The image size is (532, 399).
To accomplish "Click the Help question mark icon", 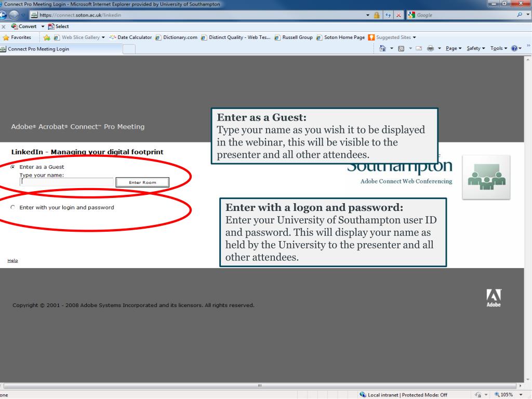I will pyautogui.click(x=514, y=48).
